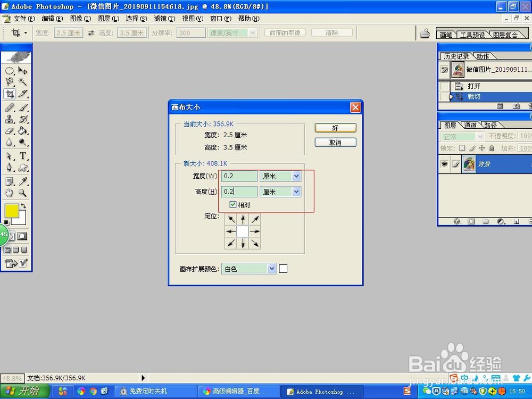Screen dimensions: 532x399
Task: Open status bar info arrow menu
Action: point(143,378)
